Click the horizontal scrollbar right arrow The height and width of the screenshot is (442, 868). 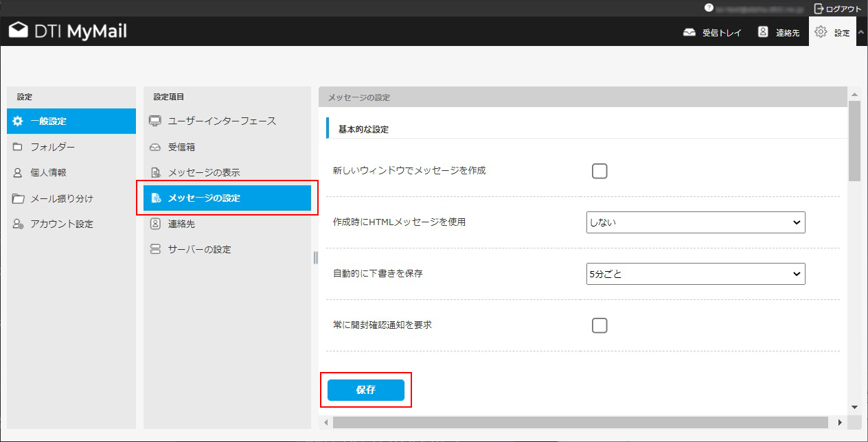pyautogui.click(x=840, y=422)
